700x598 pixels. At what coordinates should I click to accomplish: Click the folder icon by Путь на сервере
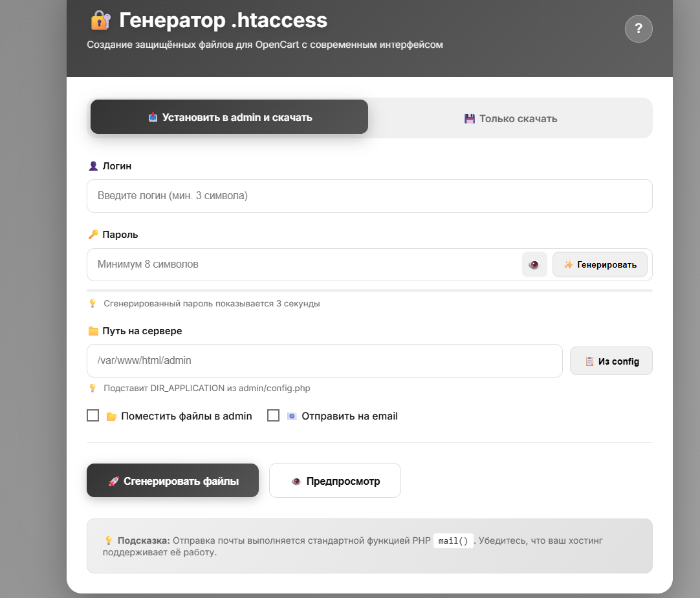tap(93, 331)
